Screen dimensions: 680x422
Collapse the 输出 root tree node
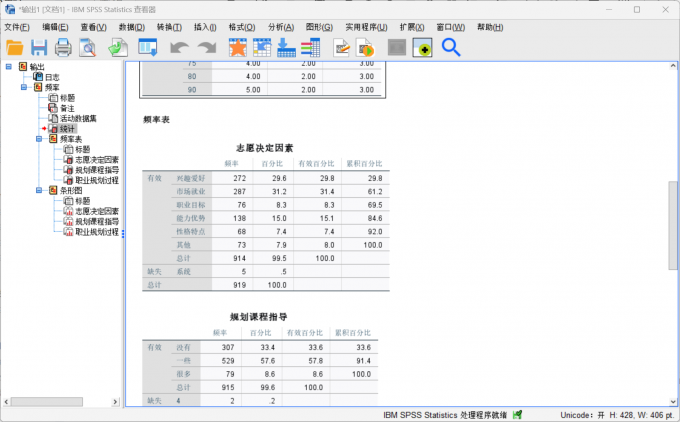coord(9,68)
